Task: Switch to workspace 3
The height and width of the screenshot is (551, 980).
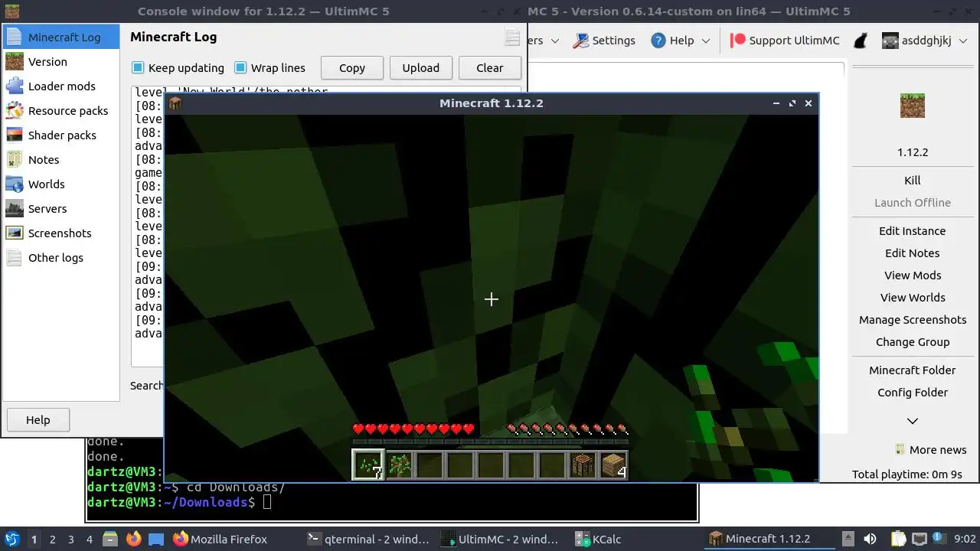Action: 70,539
